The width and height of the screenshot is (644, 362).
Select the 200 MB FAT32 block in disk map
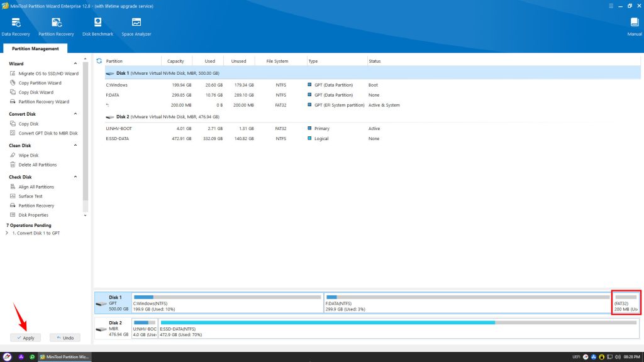[626, 303]
